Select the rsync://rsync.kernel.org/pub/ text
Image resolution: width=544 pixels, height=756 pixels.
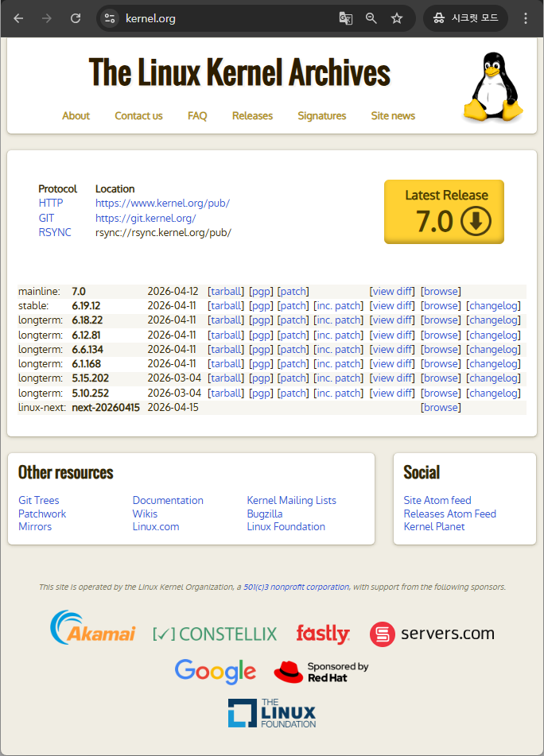tap(163, 232)
